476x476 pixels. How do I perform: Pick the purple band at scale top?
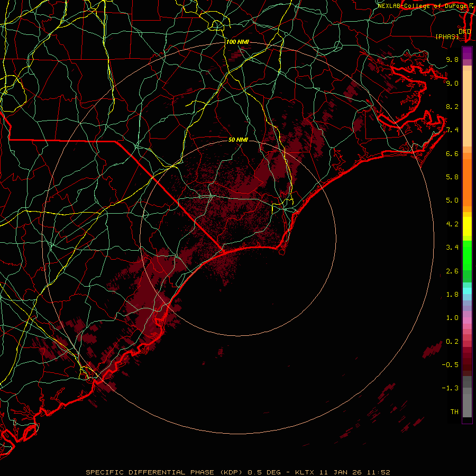click(467, 53)
